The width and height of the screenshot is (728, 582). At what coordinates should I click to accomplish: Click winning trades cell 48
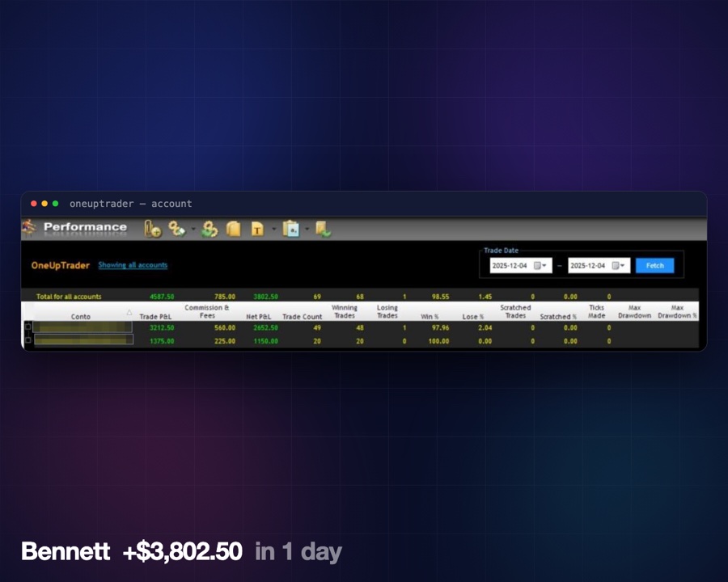tap(360, 327)
